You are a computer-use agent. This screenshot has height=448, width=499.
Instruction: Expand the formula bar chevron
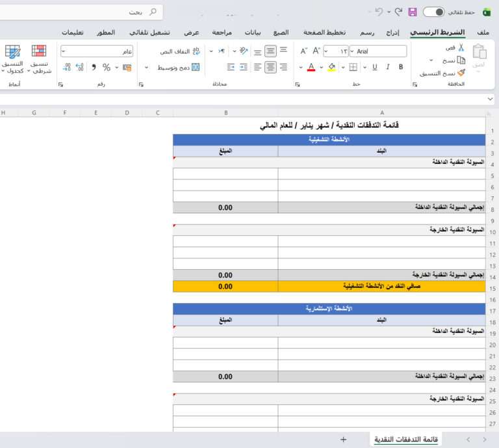[490, 99]
